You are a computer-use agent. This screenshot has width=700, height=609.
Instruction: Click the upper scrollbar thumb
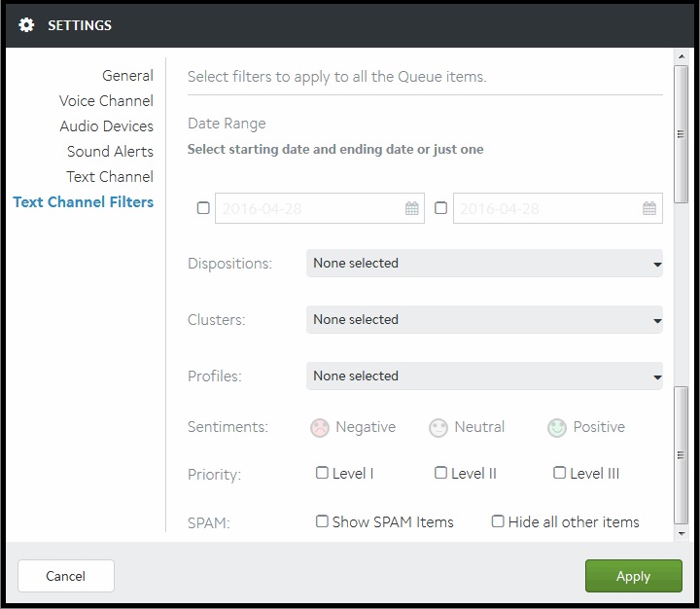coord(681,134)
